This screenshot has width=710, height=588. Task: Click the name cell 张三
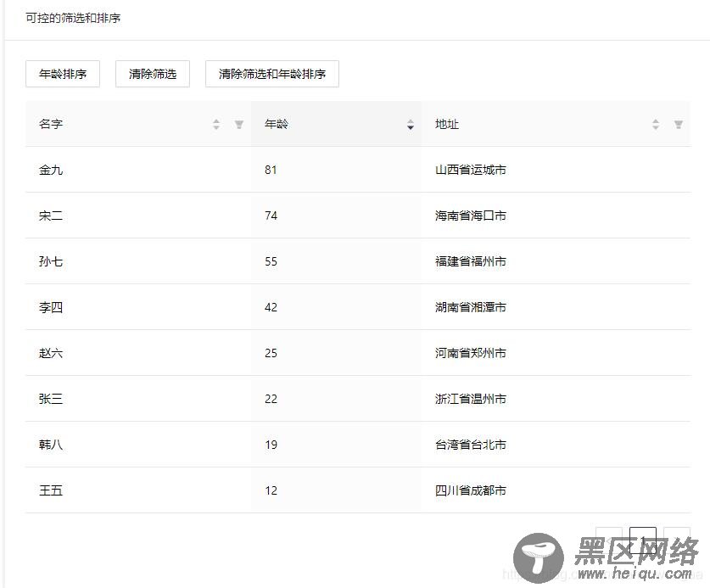point(51,399)
